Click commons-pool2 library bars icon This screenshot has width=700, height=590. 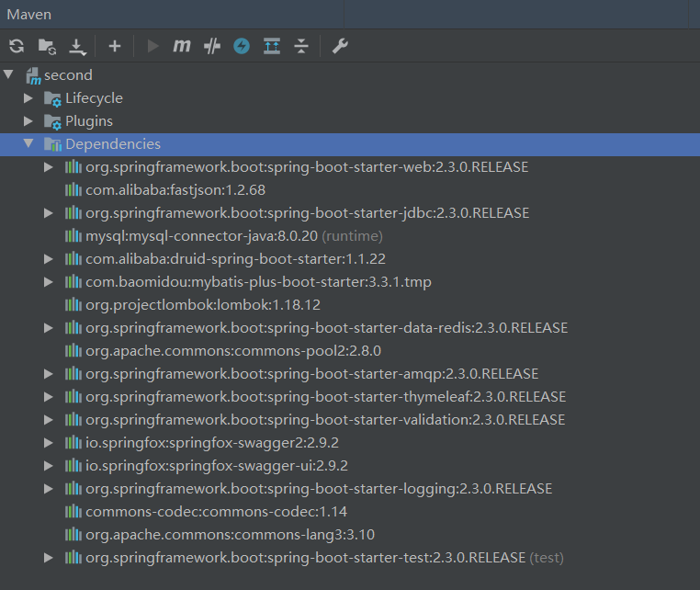tap(73, 351)
